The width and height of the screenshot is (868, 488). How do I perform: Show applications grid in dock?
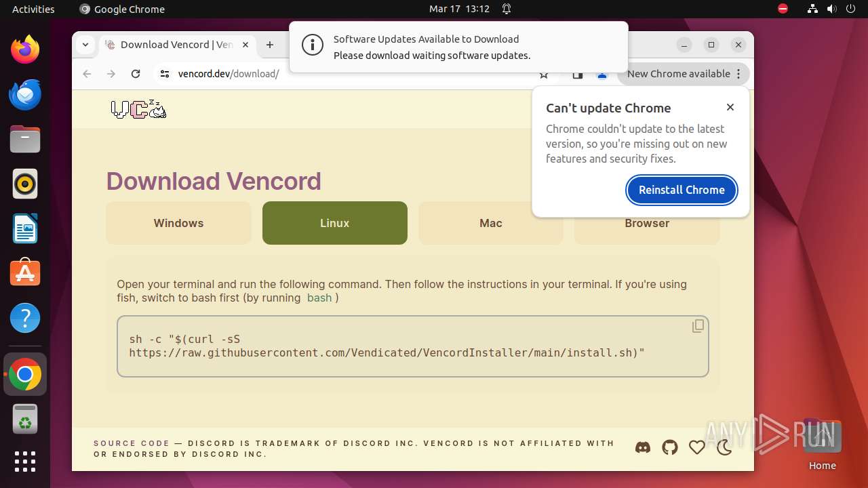25,462
